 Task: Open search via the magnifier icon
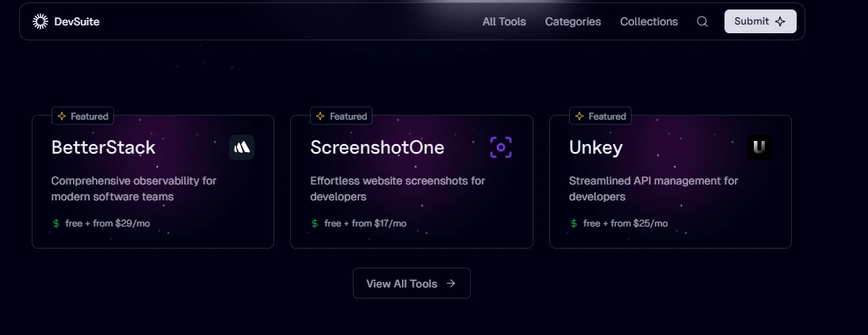point(702,21)
